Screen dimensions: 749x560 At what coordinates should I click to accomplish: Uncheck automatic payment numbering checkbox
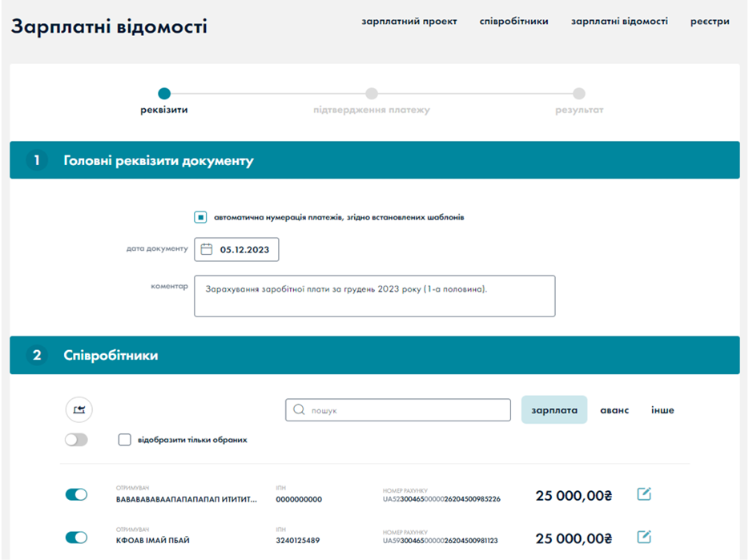point(203,216)
